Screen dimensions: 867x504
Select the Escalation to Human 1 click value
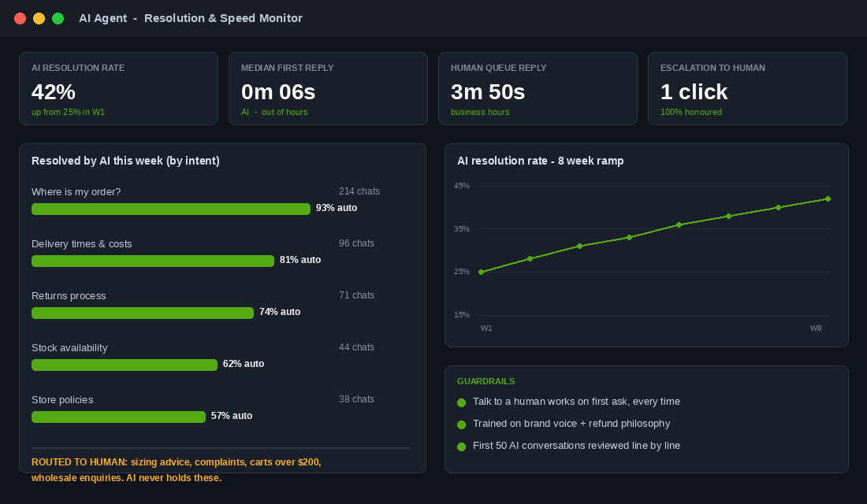click(x=694, y=91)
